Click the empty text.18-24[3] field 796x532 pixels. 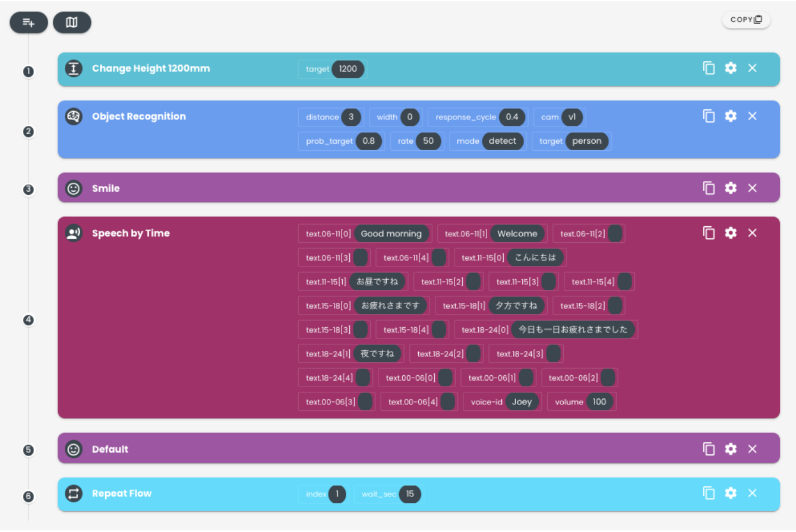[554, 354]
